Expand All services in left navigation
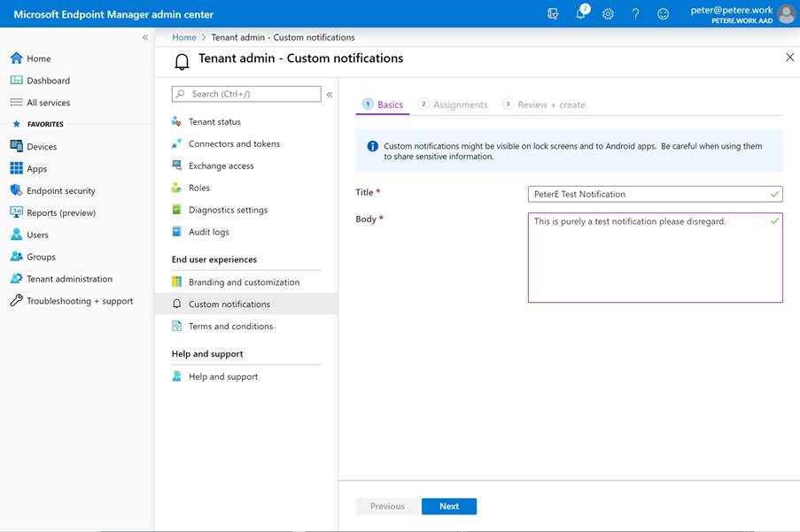 pyautogui.click(x=48, y=103)
